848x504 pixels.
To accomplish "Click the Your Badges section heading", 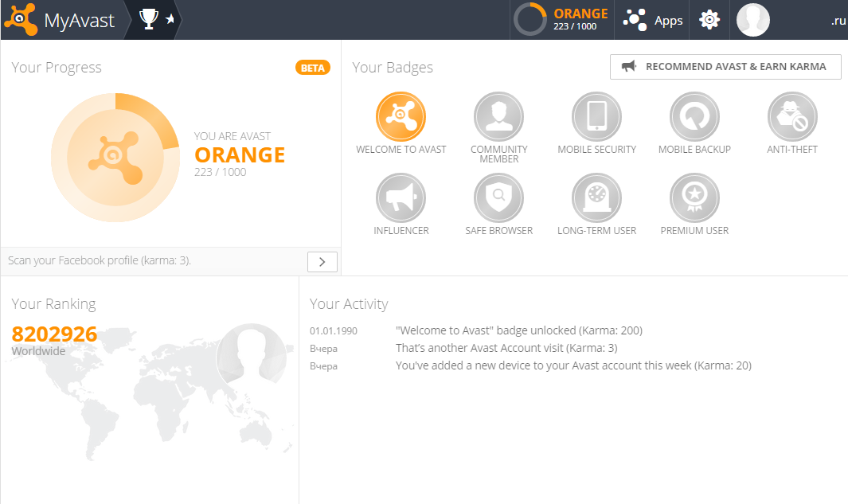I will point(393,68).
